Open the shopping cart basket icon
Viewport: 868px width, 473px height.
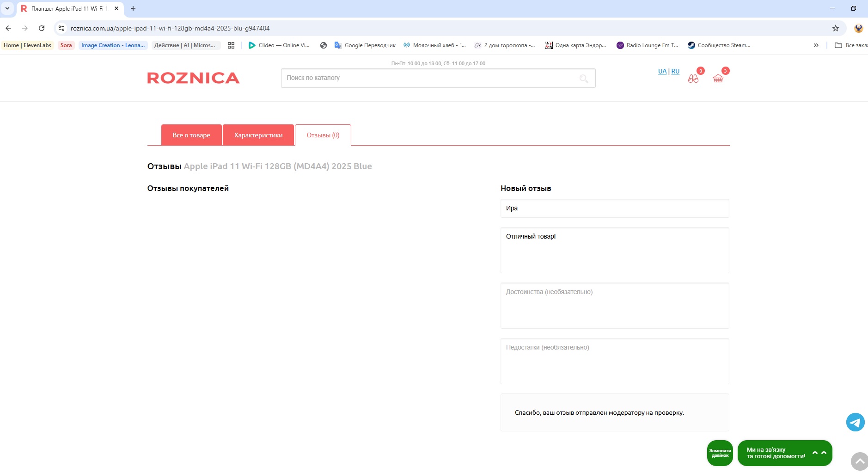click(718, 79)
